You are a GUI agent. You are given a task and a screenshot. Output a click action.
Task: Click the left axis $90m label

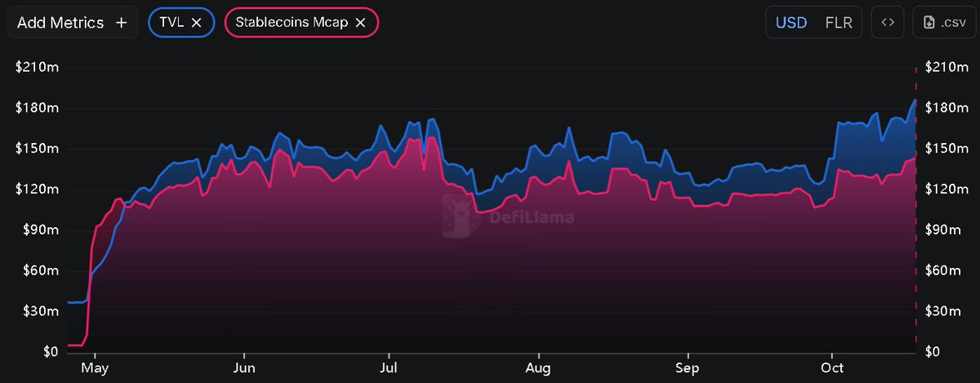41,230
